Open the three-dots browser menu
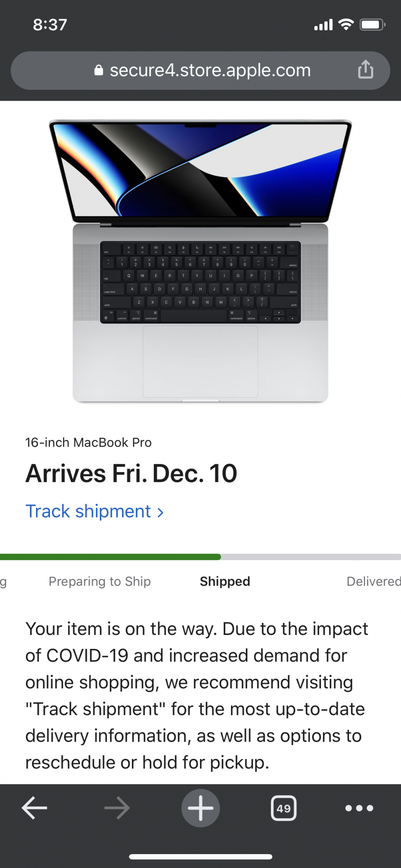The height and width of the screenshot is (868, 401). click(359, 808)
